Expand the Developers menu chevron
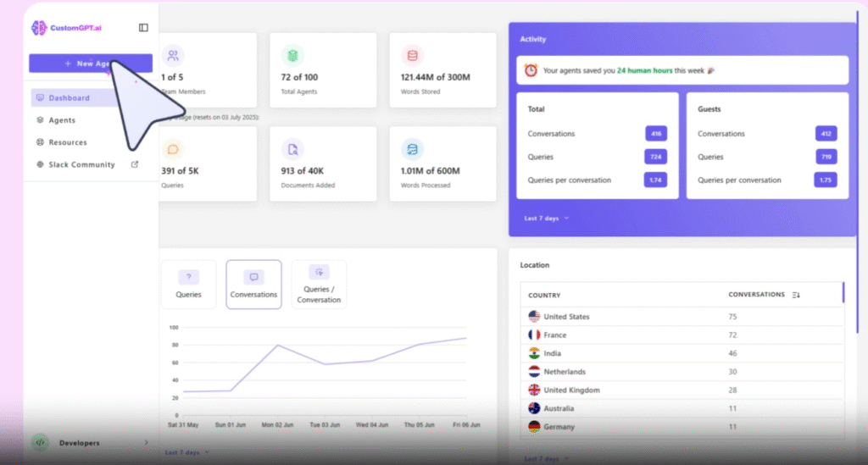The width and height of the screenshot is (868, 465). tap(146, 443)
